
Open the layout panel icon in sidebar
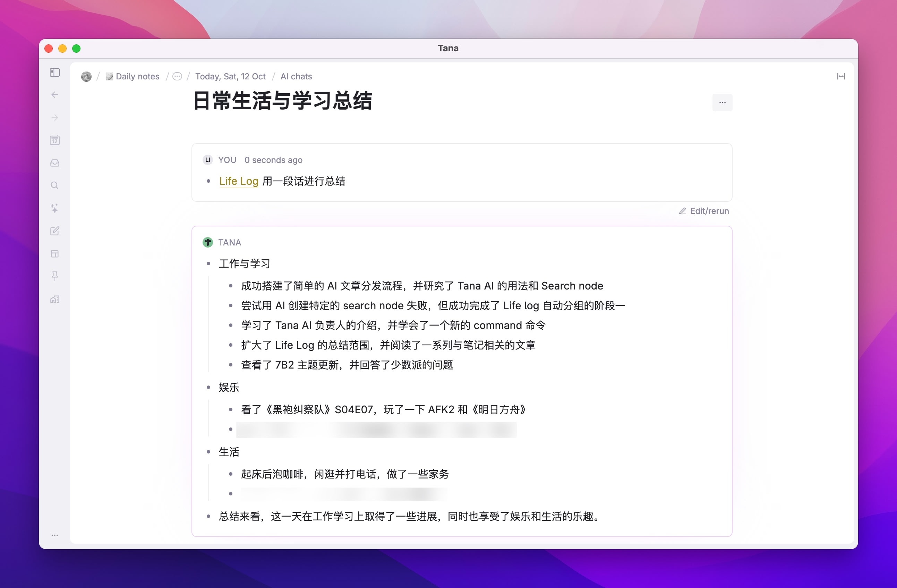[x=55, y=253]
